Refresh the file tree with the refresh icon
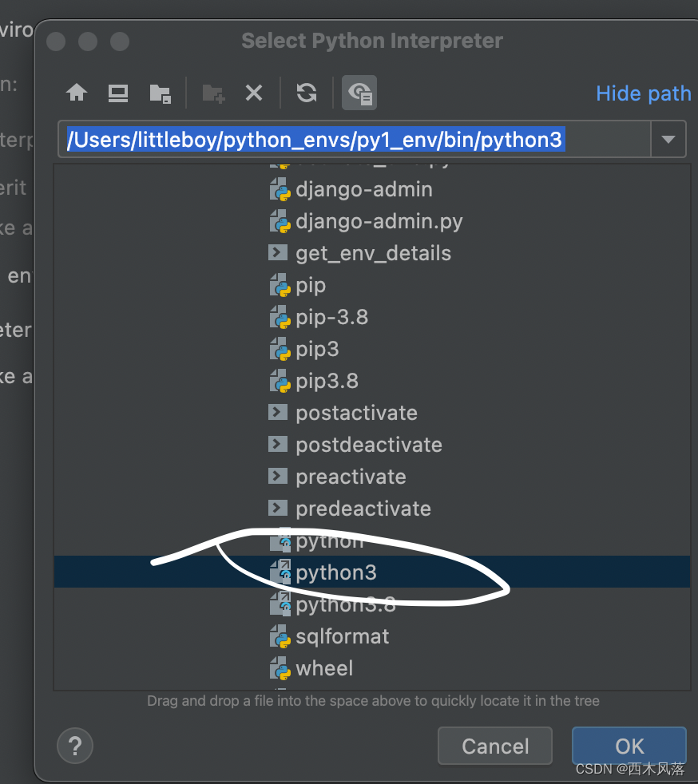This screenshot has height=784, width=698. 306,93
